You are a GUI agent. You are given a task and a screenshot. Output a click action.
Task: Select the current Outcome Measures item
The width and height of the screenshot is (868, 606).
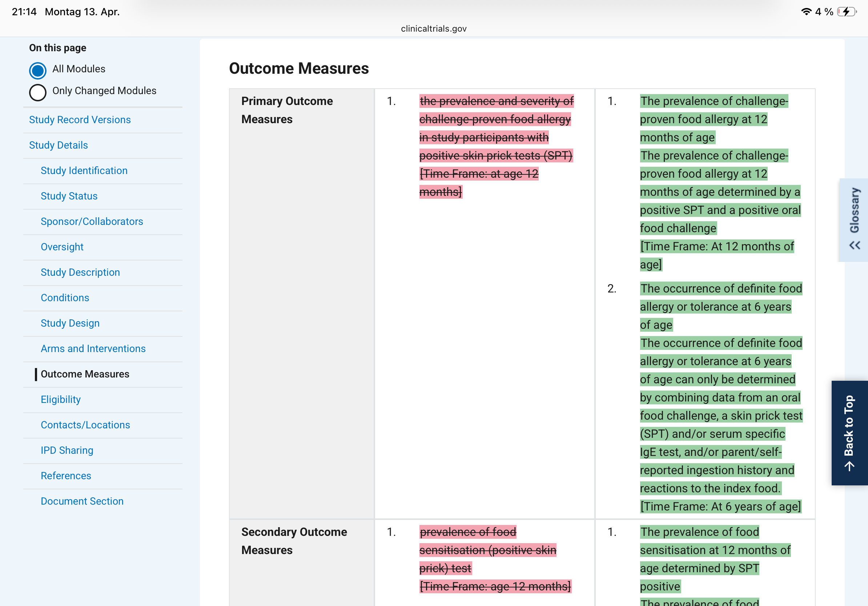(x=85, y=374)
